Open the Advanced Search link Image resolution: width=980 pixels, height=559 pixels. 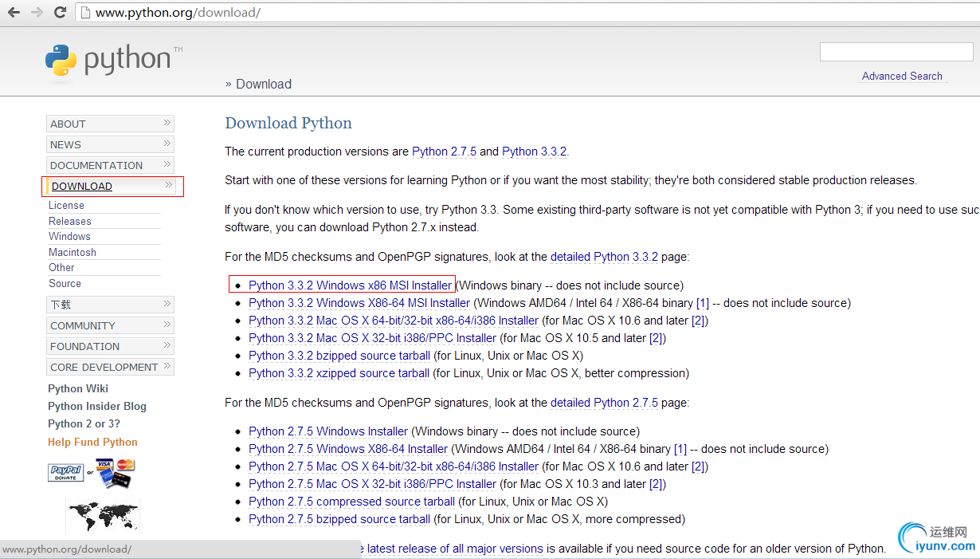[x=902, y=76]
